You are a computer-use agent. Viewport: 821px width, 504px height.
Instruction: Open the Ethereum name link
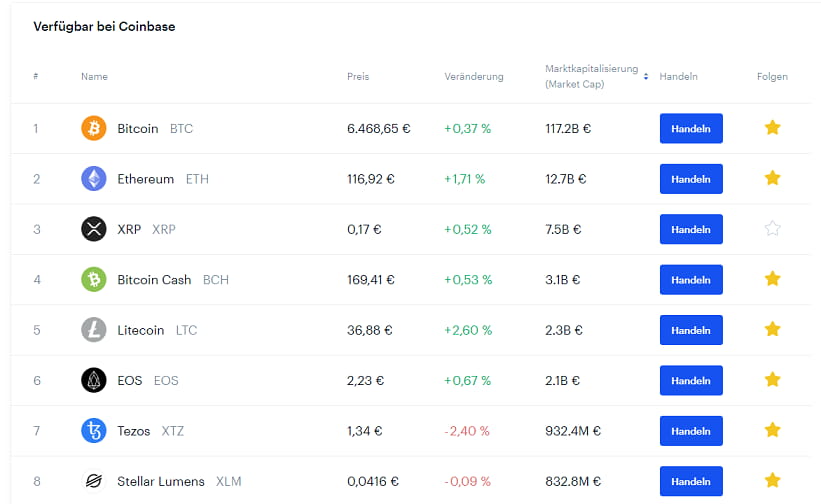(x=146, y=179)
